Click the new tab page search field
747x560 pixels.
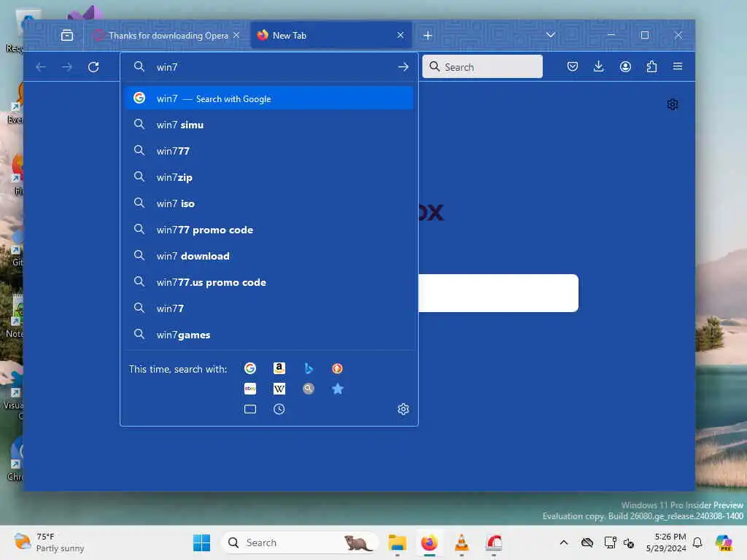coord(498,293)
